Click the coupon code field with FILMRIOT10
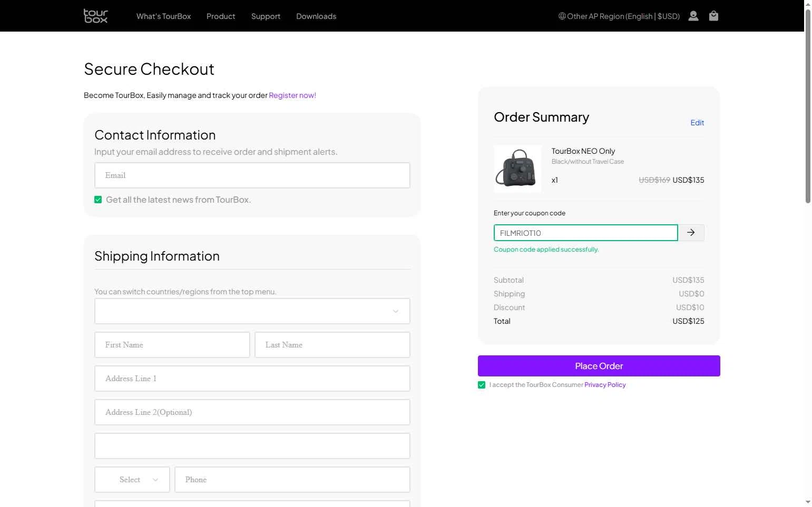Viewport: 812px width, 507px height. [586, 233]
